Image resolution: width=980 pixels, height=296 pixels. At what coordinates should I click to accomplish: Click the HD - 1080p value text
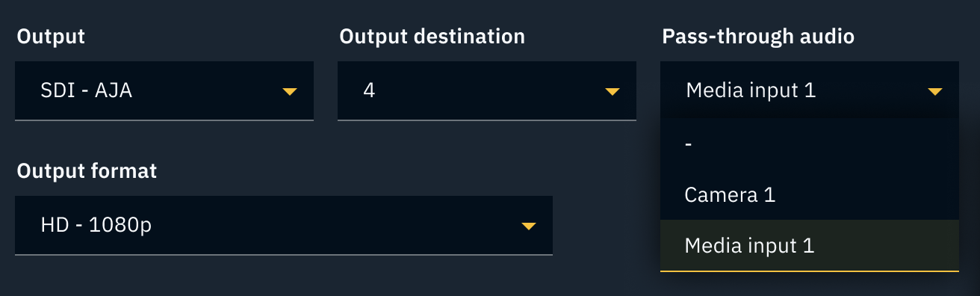click(96, 225)
